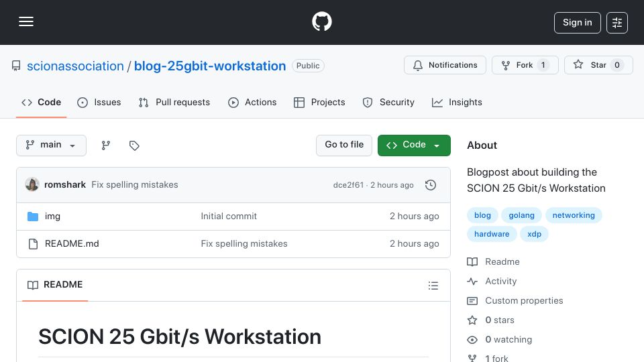Click the Notifications bell button
The height and width of the screenshot is (362, 644).
pyautogui.click(x=445, y=65)
